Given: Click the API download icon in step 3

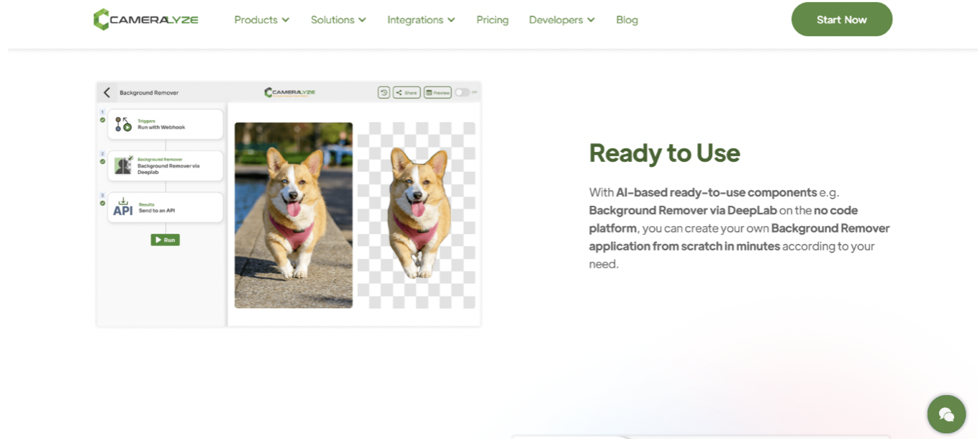Looking at the screenshot, I should click(123, 207).
